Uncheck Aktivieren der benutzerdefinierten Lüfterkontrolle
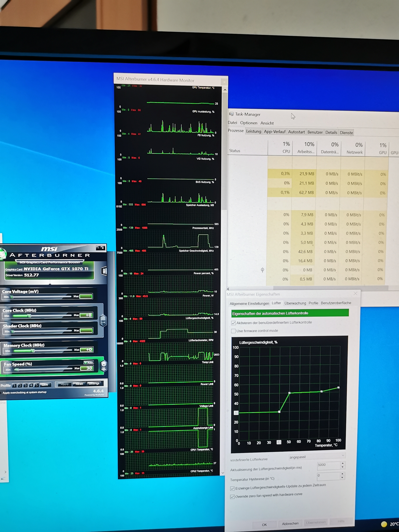This screenshot has height=532, width=399. point(233,323)
